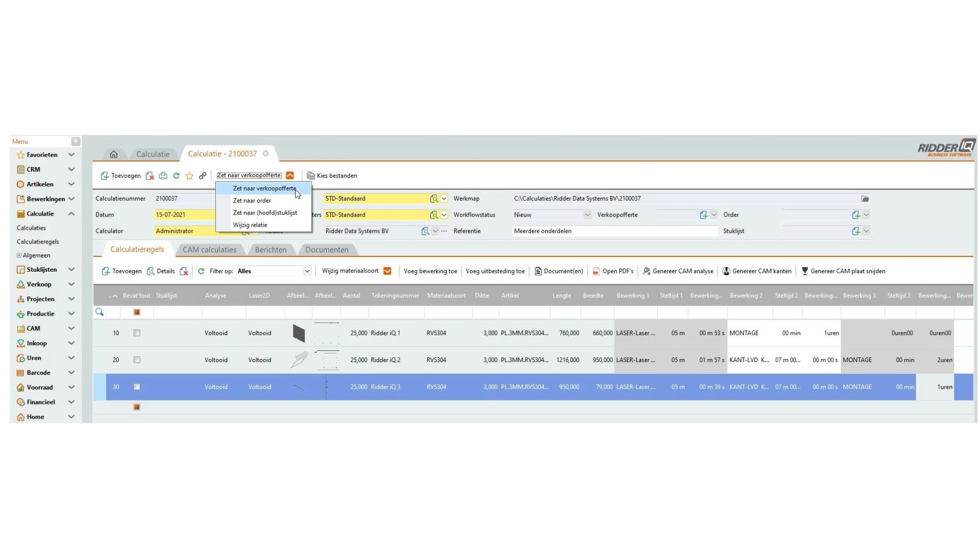Viewport: 980px width, 551px height.
Task: Click the home tab icon
Action: pyautogui.click(x=114, y=154)
